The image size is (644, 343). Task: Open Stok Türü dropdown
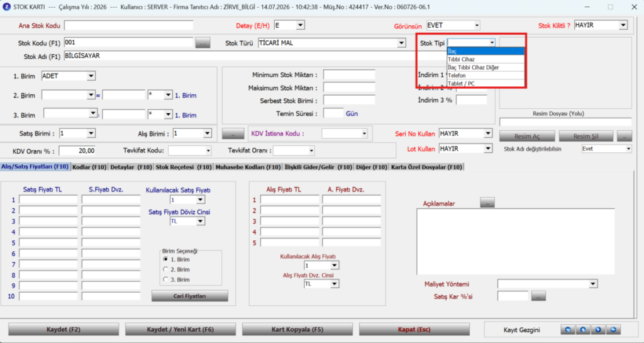[401, 43]
